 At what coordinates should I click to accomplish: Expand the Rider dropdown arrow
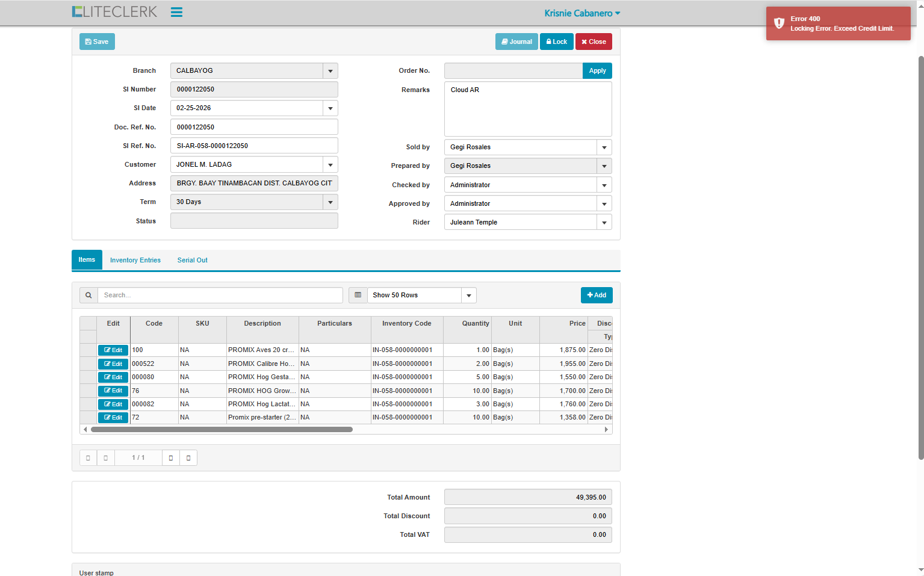coord(604,223)
